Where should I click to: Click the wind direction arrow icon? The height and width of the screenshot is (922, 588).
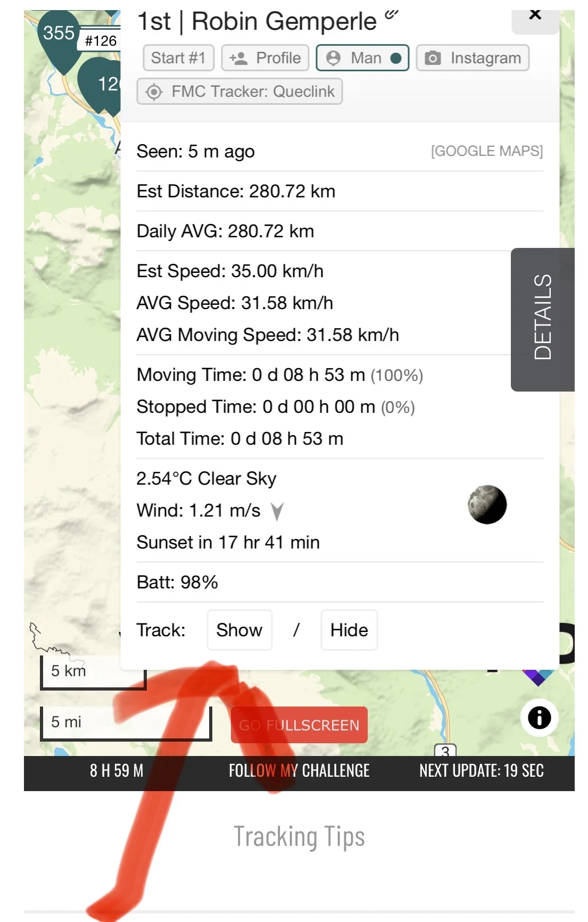click(277, 511)
